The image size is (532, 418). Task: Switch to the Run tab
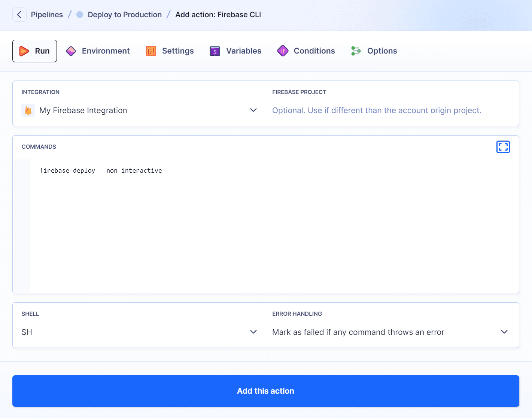[34, 51]
